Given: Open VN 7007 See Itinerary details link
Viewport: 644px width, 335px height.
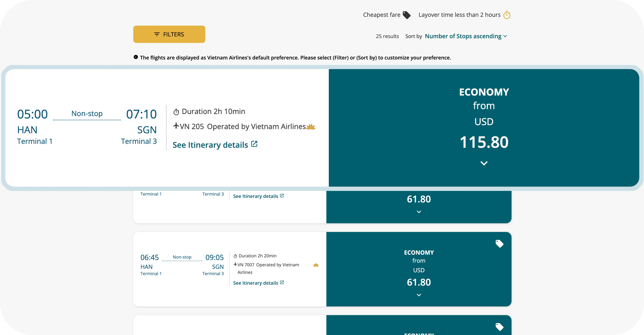Looking at the screenshot, I should click(256, 283).
